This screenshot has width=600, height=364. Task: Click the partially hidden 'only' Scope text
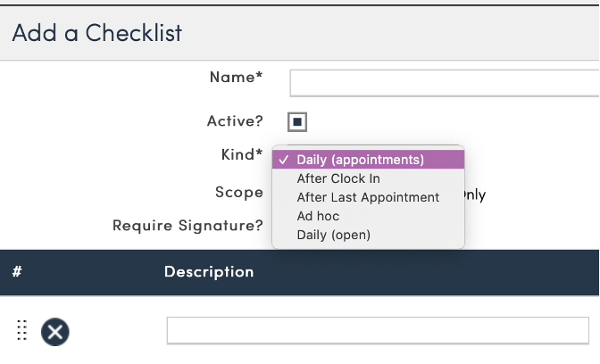(x=475, y=194)
